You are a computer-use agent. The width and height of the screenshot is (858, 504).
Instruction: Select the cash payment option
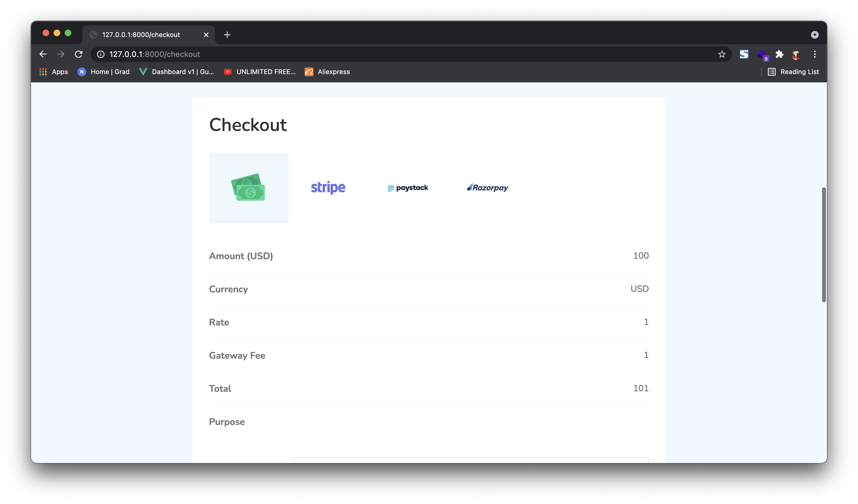click(248, 188)
